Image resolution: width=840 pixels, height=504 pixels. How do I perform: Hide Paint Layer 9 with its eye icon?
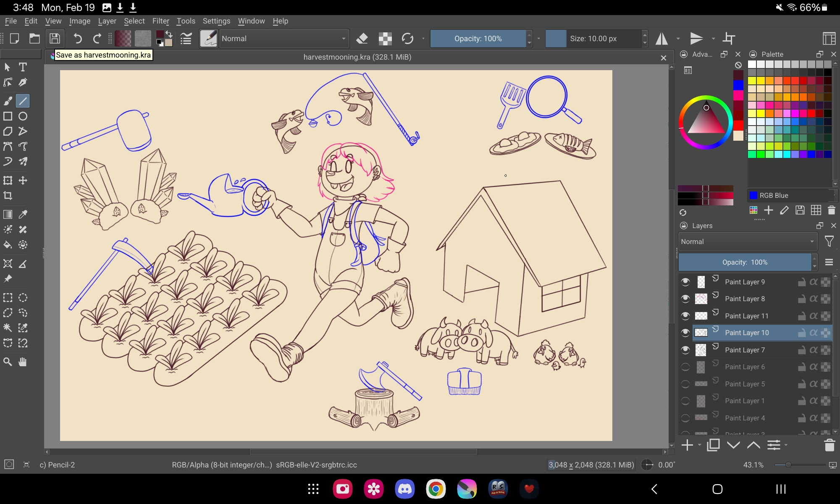tap(685, 282)
